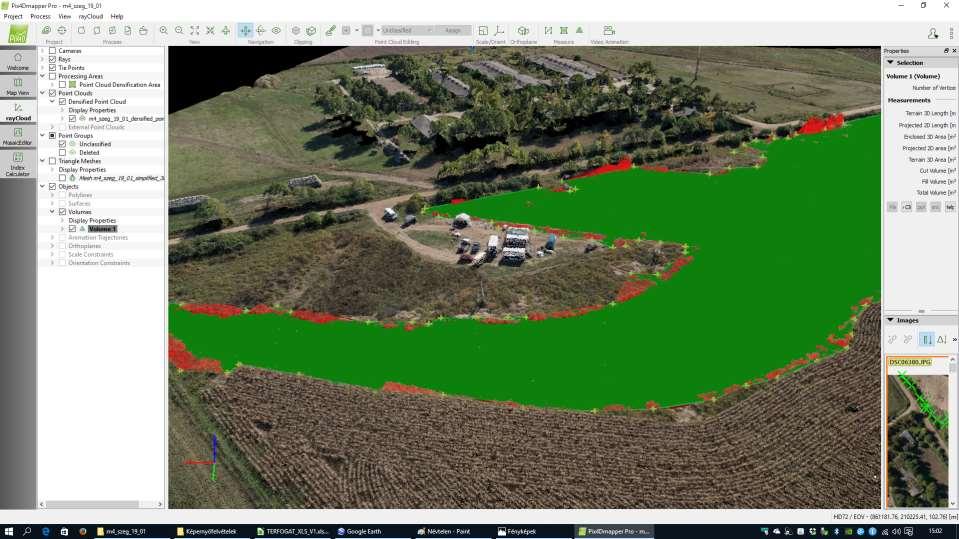
Task: Toggle the Processing Areas checkbox
Action: tap(53, 76)
